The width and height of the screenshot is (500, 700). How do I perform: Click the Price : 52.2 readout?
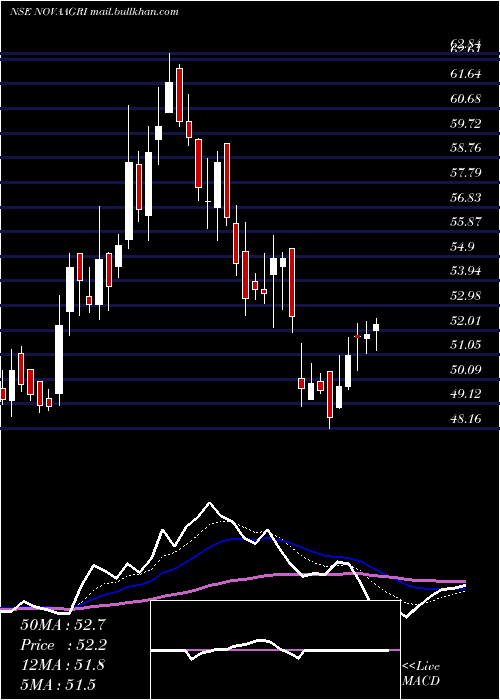63,645
